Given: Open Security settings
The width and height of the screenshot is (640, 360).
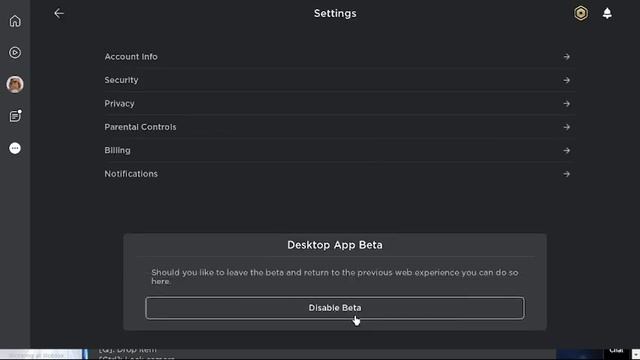Looking at the screenshot, I should [339, 80].
